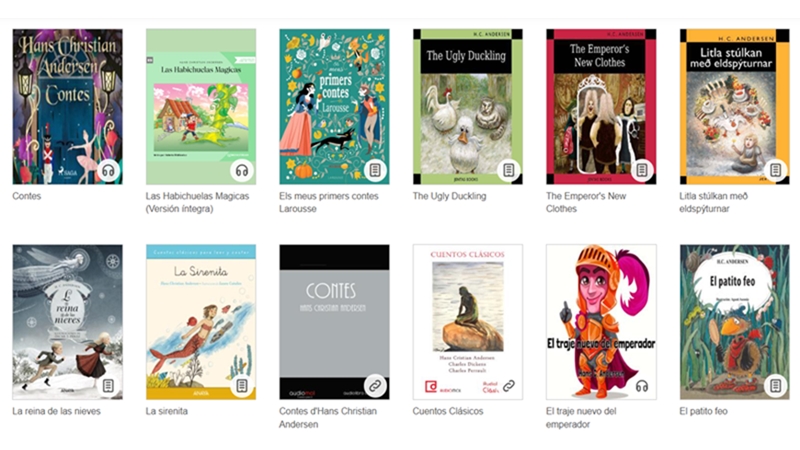800x450 pixels.
Task: Open 'Els meus primers contes Larousse' title
Action: click(329, 203)
